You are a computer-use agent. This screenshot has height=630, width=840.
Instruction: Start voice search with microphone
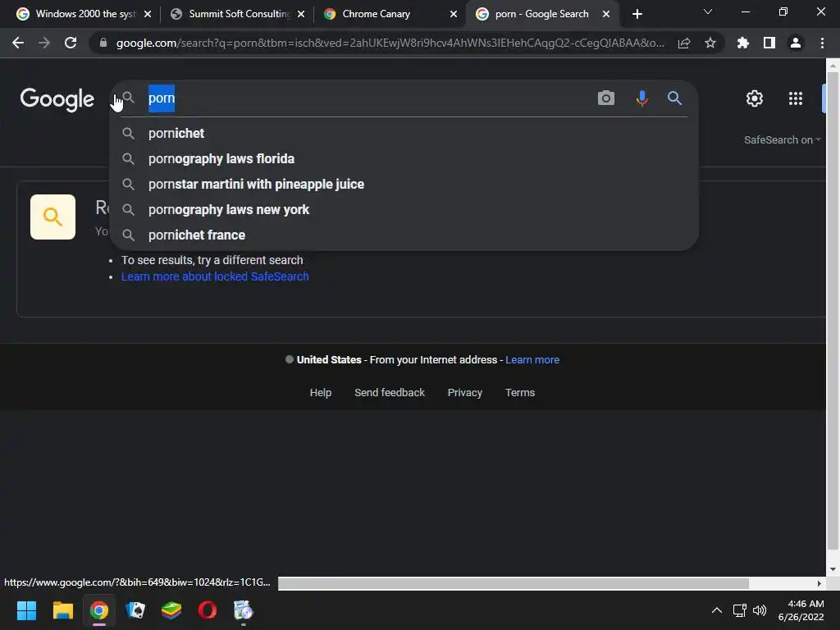(x=641, y=98)
